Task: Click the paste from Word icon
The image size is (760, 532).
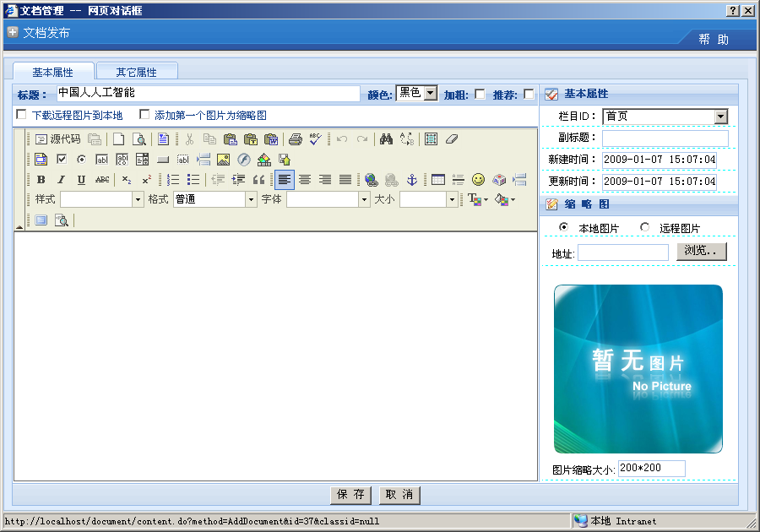Action: coord(271,139)
